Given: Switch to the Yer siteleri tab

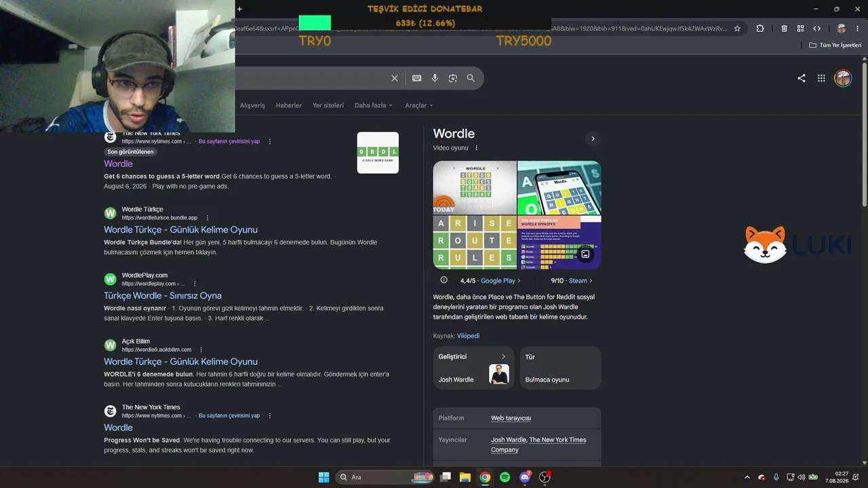Looking at the screenshot, I should tap(328, 105).
